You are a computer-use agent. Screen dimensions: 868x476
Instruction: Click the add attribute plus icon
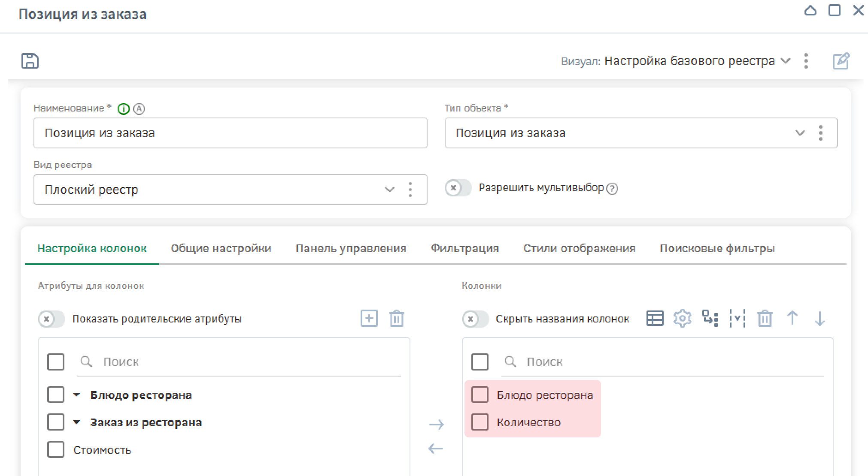pyautogui.click(x=369, y=318)
